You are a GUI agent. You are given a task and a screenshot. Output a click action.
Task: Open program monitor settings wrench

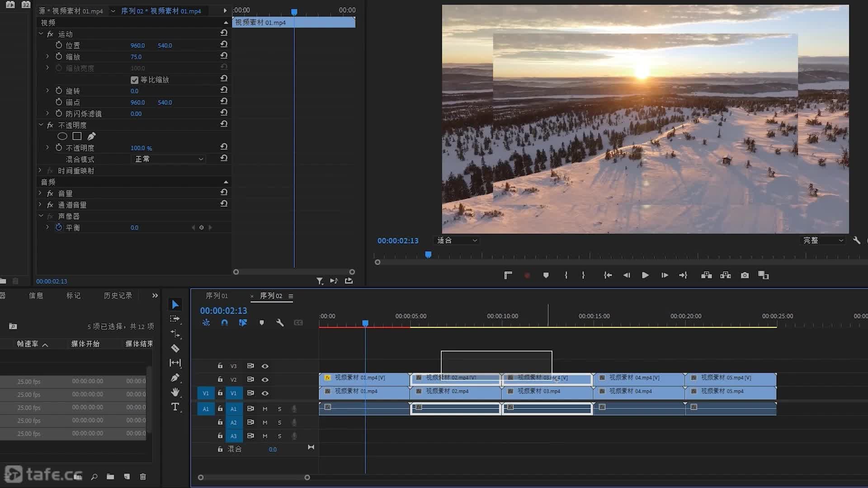pos(857,240)
